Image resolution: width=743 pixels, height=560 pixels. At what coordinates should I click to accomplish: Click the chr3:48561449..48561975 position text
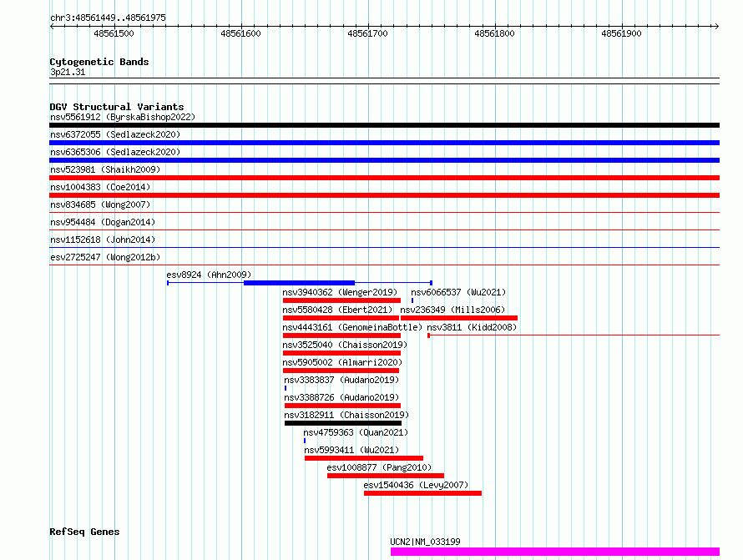coord(108,18)
